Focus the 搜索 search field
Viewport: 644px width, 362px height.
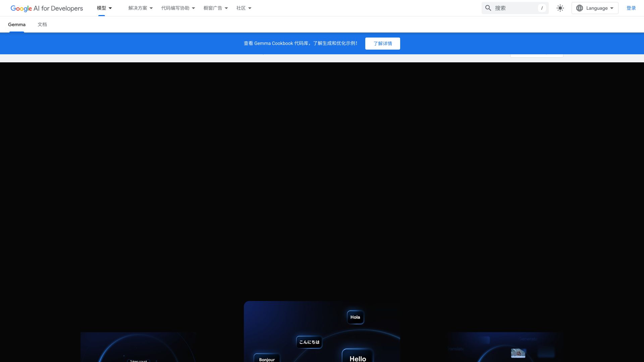(515, 8)
